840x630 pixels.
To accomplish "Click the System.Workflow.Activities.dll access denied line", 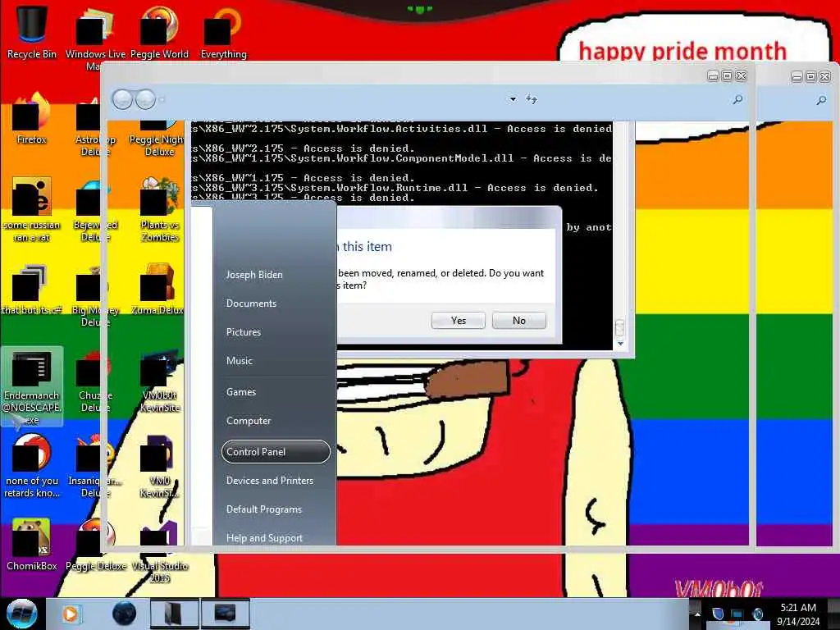I will click(x=402, y=129).
